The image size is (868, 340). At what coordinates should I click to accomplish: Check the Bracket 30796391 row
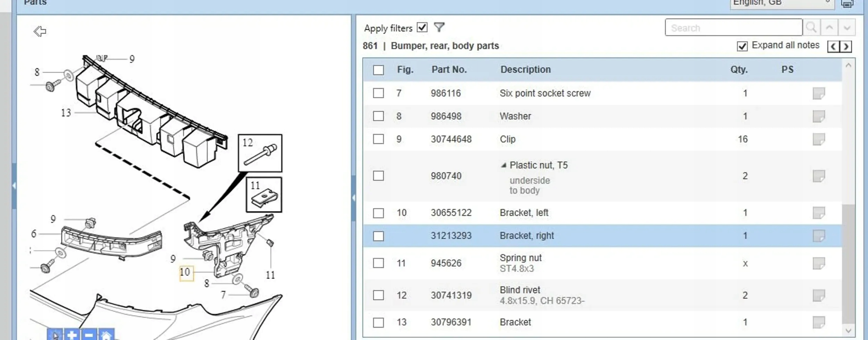[378, 323]
